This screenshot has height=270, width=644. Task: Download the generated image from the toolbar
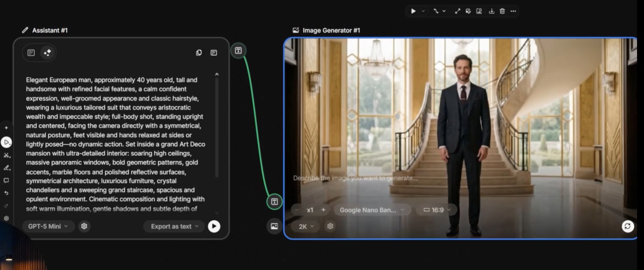(492, 11)
